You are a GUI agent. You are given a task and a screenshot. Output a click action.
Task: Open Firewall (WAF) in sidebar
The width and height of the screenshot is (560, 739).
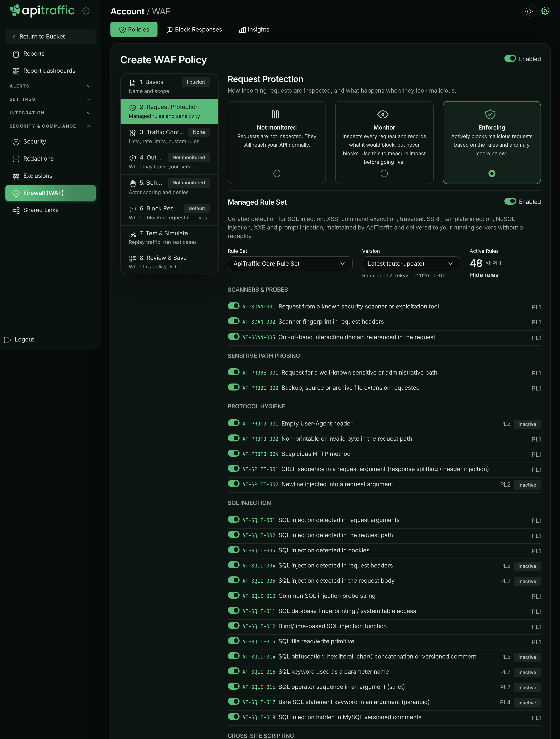pyautogui.click(x=50, y=193)
